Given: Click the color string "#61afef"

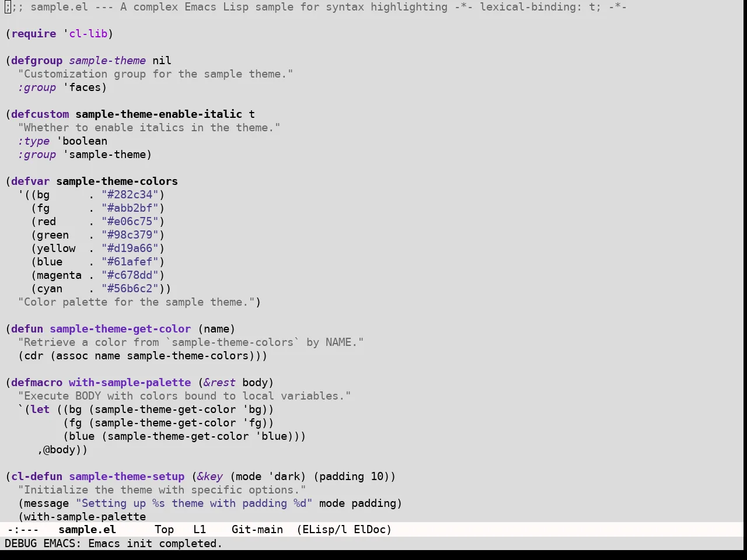Looking at the screenshot, I should pyautogui.click(x=130, y=262).
